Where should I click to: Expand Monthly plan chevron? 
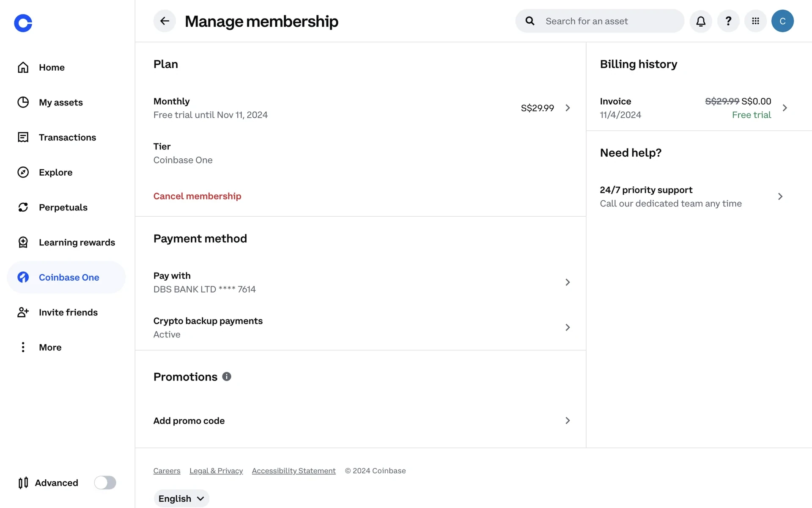point(568,108)
